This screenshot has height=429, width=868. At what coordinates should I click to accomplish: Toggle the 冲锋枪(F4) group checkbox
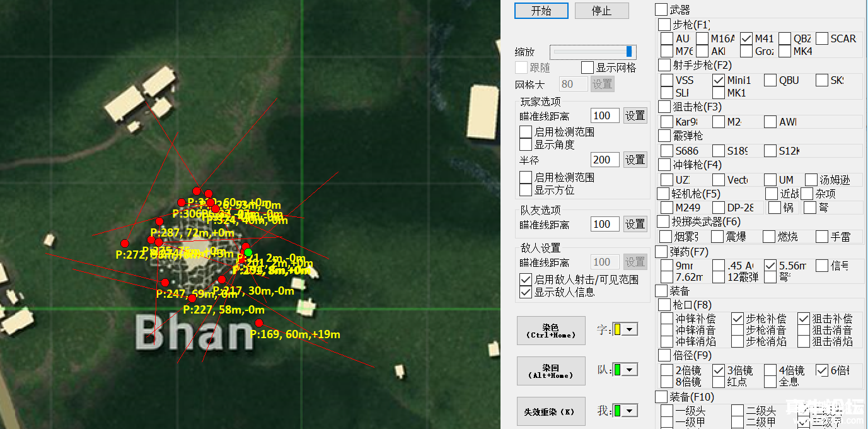(664, 165)
